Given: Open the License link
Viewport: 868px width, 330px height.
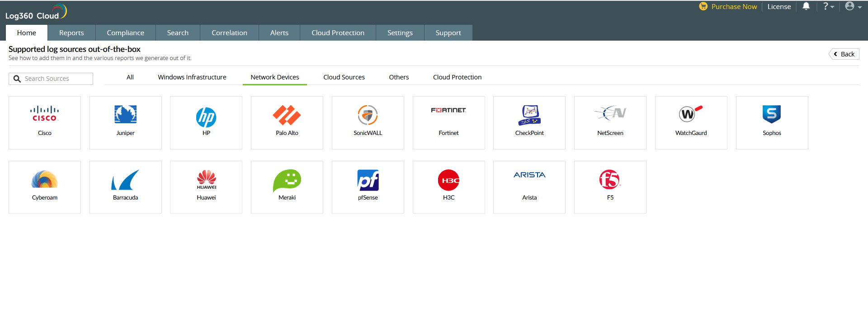Looking at the screenshot, I should [779, 7].
